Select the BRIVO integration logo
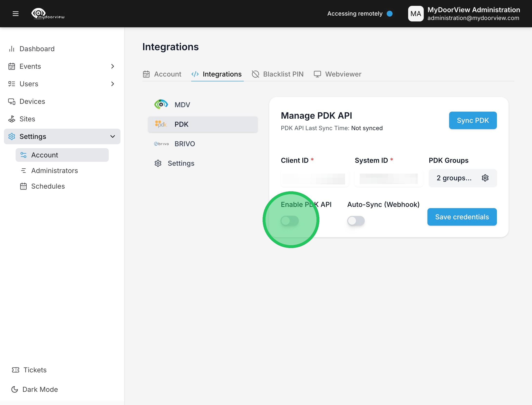Image resolution: width=532 pixels, height=405 pixels. 161,144
